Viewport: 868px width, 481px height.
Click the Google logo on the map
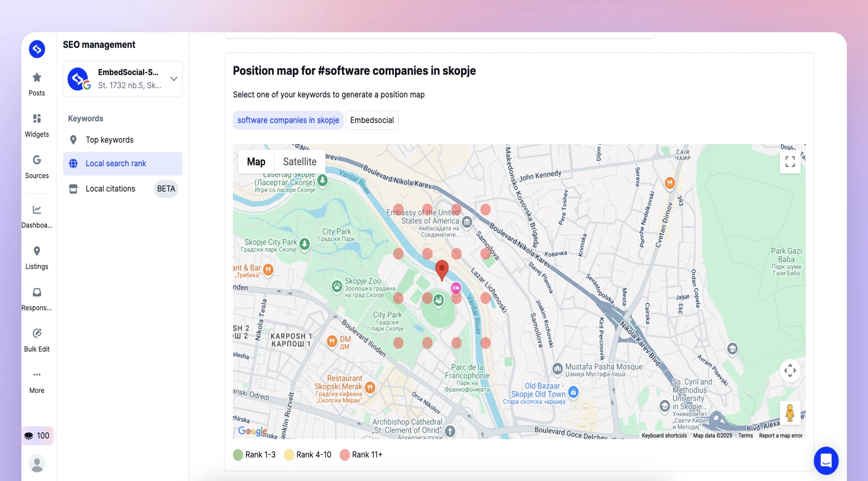[252, 431]
